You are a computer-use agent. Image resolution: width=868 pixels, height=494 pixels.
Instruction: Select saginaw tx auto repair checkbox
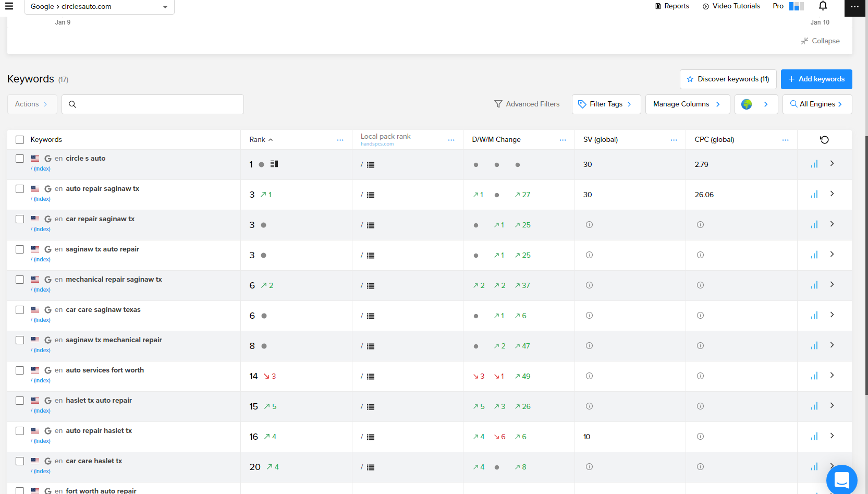pyautogui.click(x=20, y=249)
